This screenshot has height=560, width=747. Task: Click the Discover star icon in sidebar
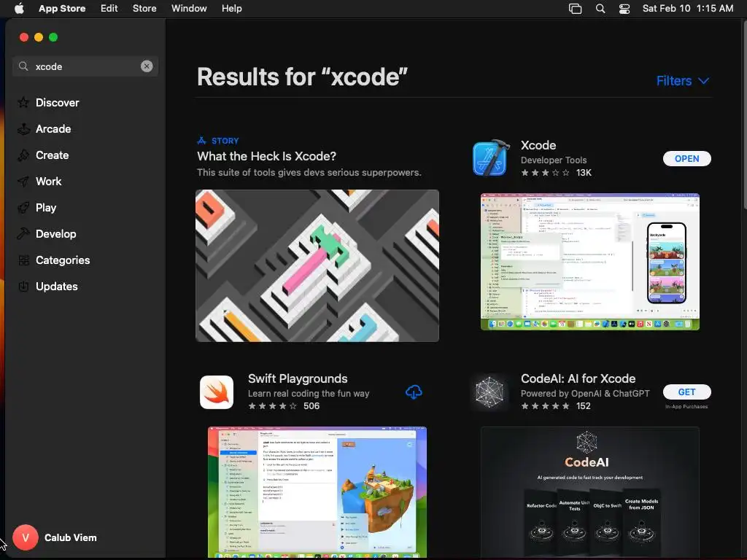(x=23, y=102)
